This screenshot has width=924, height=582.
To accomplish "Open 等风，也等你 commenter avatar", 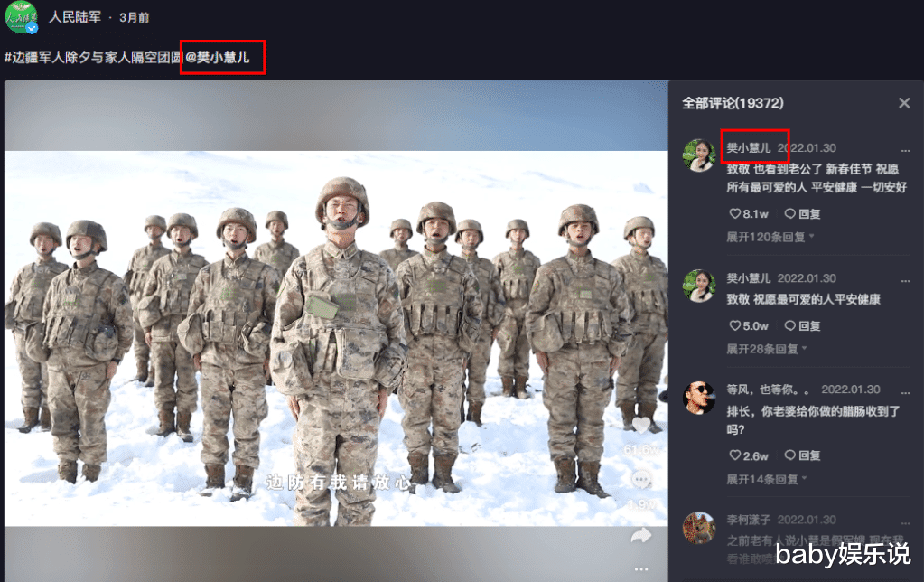I will [x=699, y=397].
